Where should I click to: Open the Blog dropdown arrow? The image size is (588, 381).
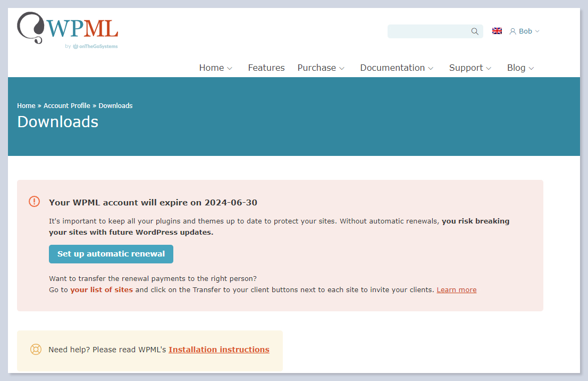click(531, 68)
